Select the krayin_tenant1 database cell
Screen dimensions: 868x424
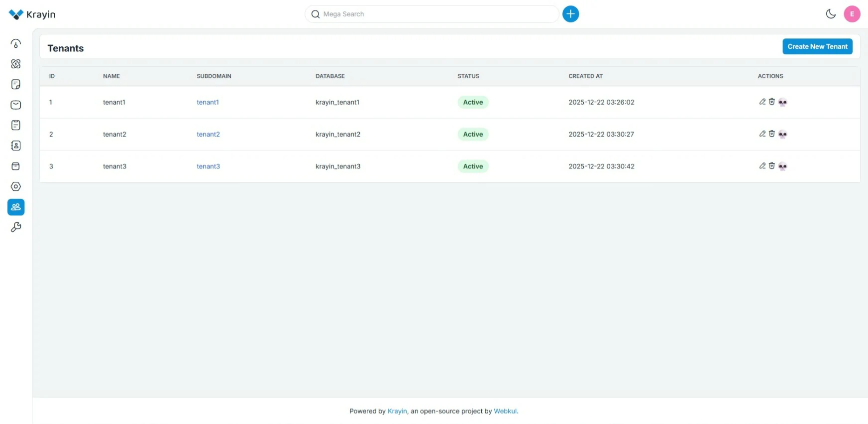tap(337, 102)
